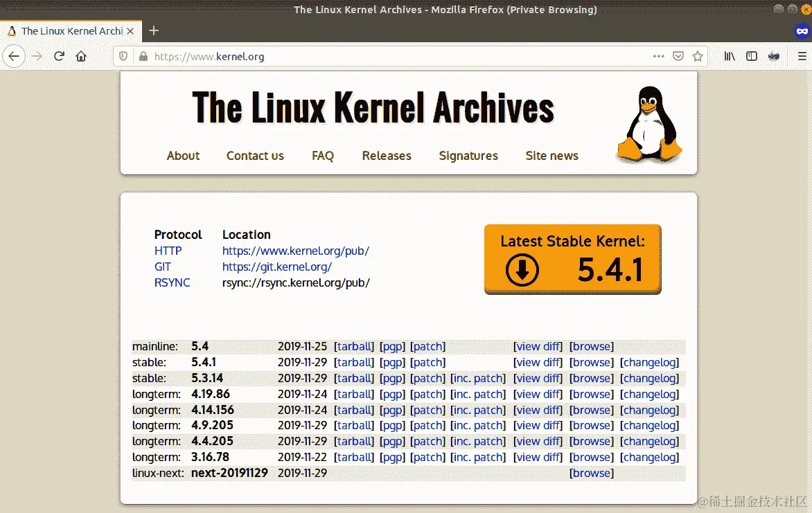Open inc. patch for stable 5.3.14
Screen dimensions: 812x513
[x=478, y=379]
